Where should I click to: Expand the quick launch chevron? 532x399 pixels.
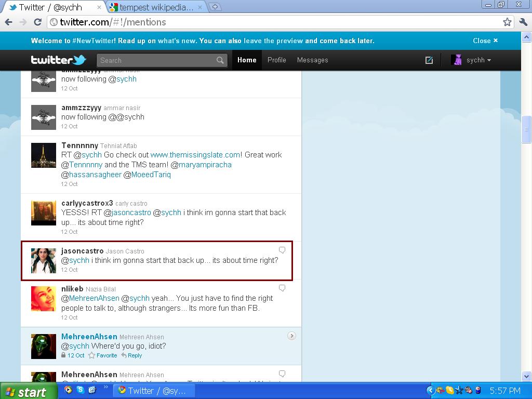tap(105, 387)
